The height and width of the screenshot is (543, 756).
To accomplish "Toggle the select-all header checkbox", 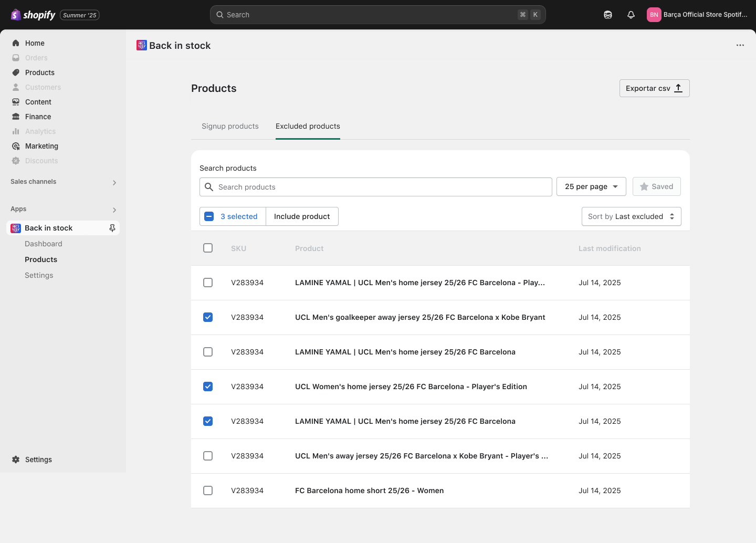I will (208, 248).
